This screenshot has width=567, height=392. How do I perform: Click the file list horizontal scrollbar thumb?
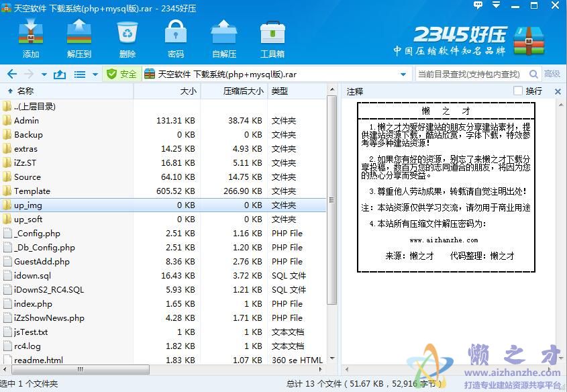(81, 369)
